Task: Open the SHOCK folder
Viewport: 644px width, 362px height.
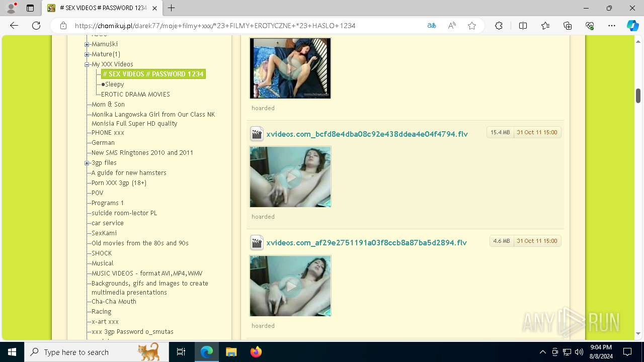Action: 102,253
